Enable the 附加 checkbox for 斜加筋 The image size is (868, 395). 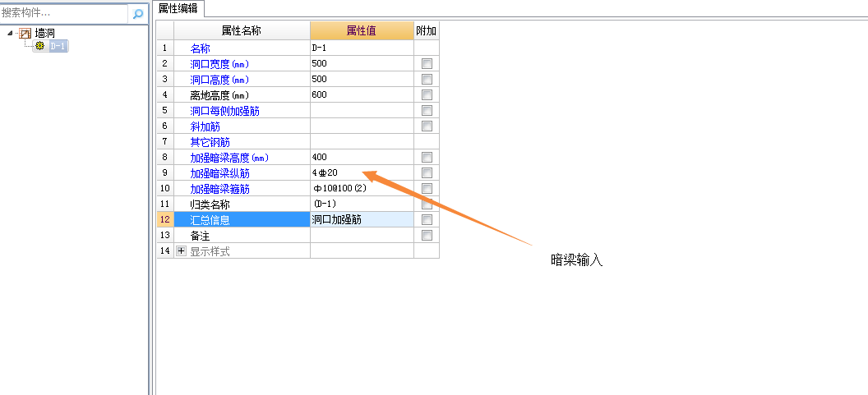427,126
